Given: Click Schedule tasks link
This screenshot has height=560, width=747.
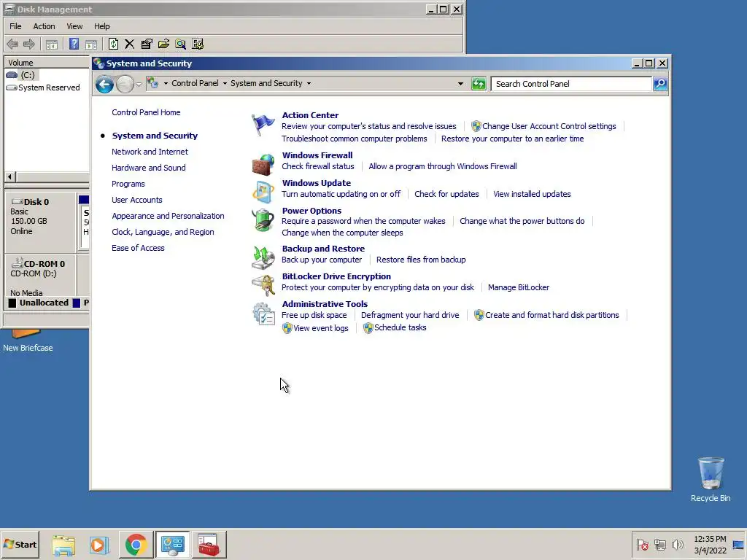Looking at the screenshot, I should (x=400, y=327).
